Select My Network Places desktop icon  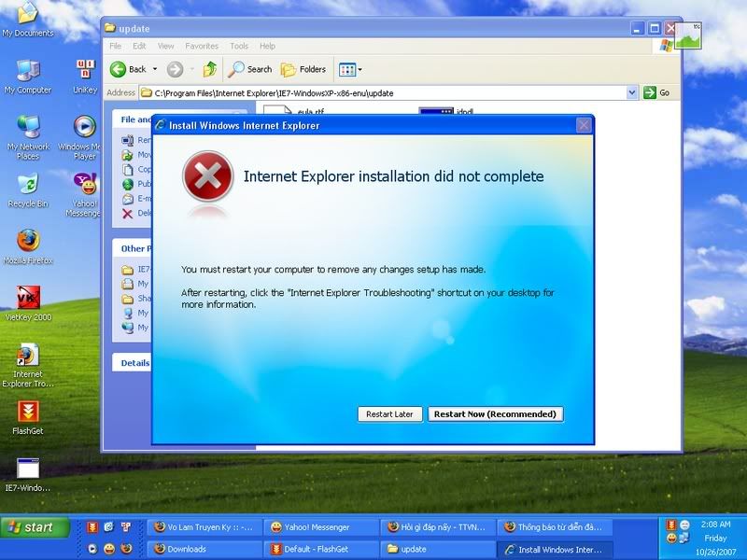point(28,137)
